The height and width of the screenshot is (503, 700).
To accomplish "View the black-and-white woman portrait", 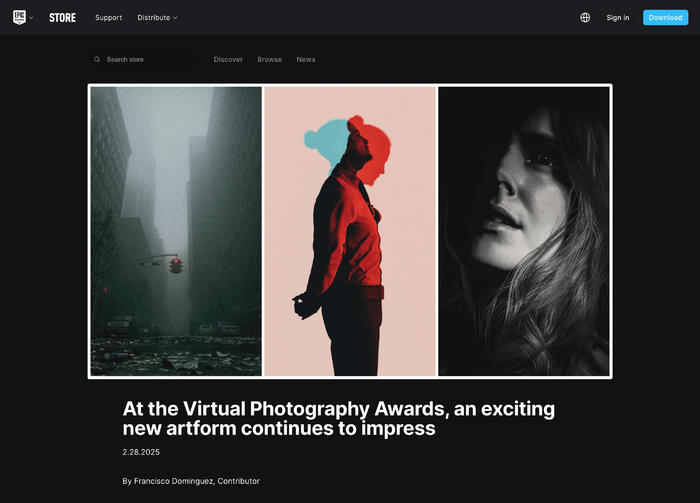I will coord(523,231).
